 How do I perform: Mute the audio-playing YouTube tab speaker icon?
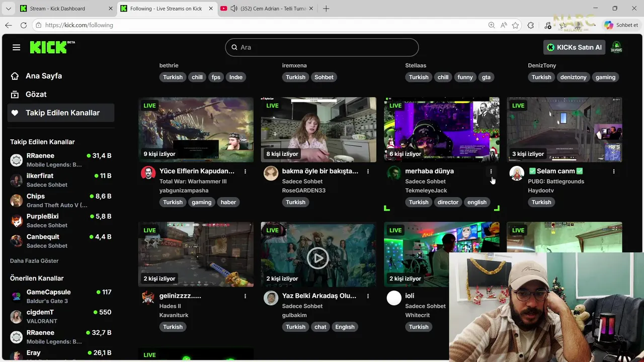tap(234, 9)
